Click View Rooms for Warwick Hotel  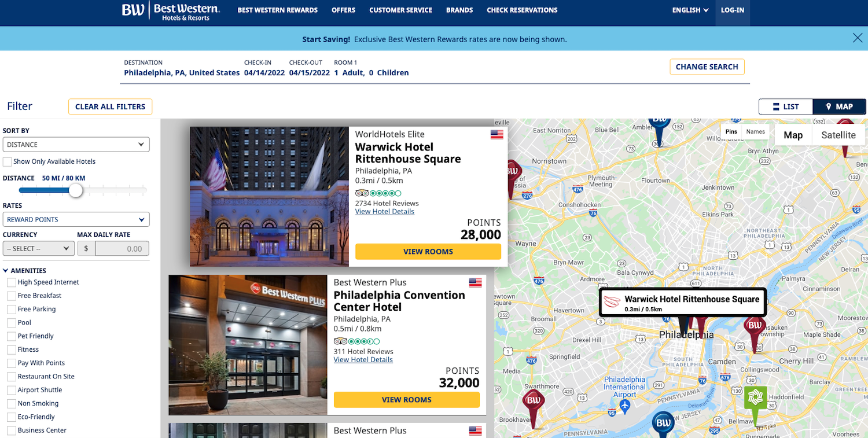click(428, 252)
